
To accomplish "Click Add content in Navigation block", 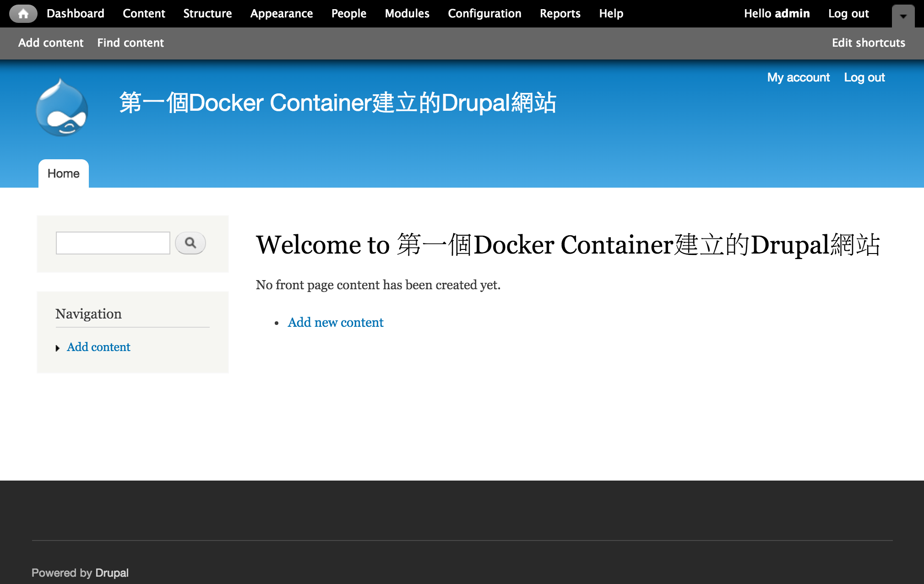I will pos(98,347).
